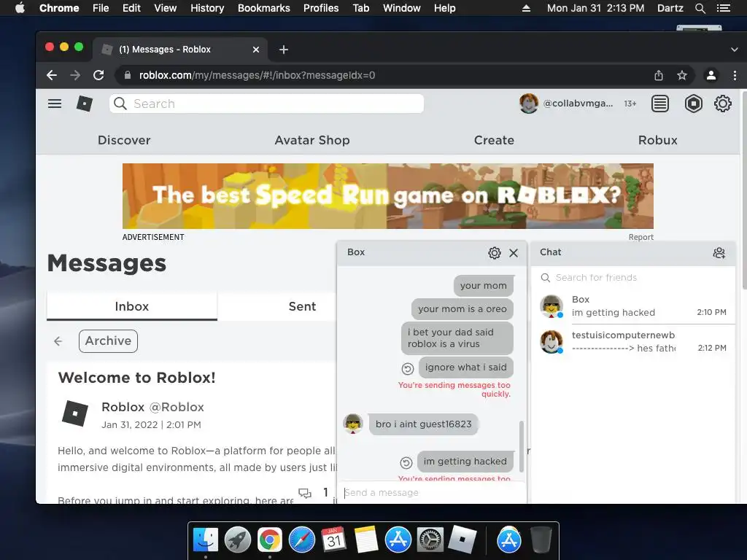The width and height of the screenshot is (747, 560).
Task: Click the 'bro i aint guest16823' message
Action: (423, 424)
